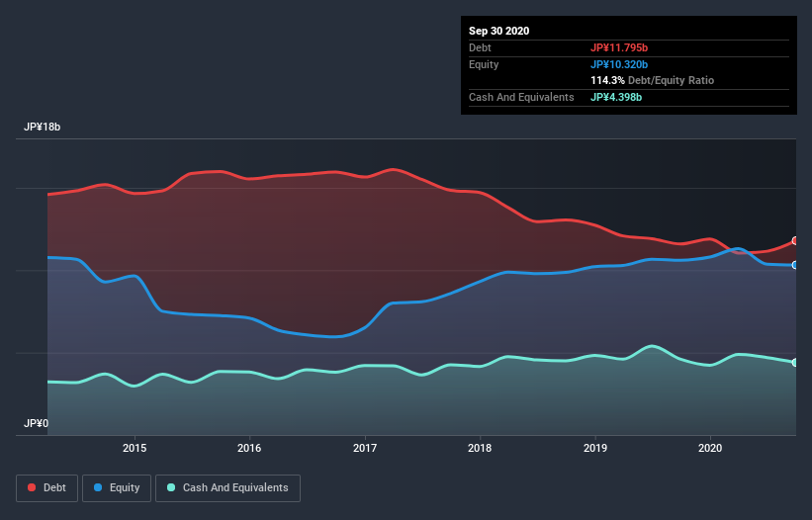Click the Equity label in tooltip
This screenshot has width=812, height=520.
tap(484, 64)
